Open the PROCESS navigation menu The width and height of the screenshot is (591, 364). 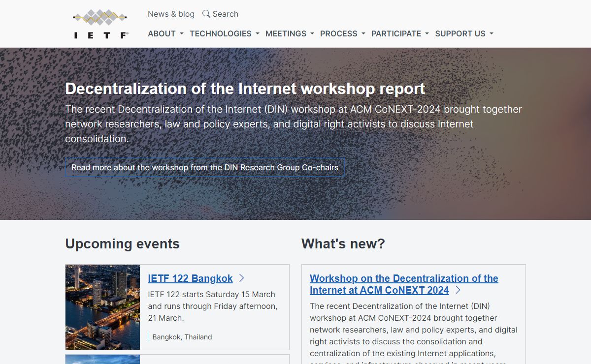click(x=342, y=33)
